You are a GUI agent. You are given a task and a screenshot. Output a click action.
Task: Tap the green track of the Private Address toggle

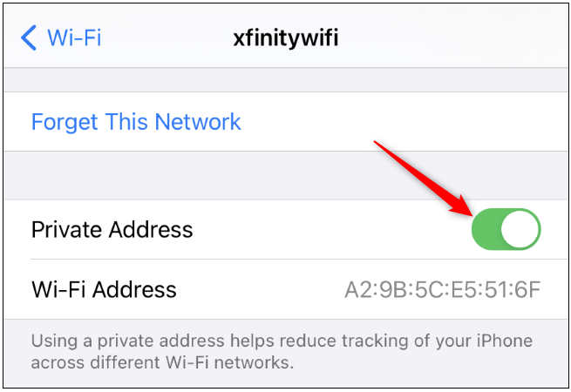[486, 229]
